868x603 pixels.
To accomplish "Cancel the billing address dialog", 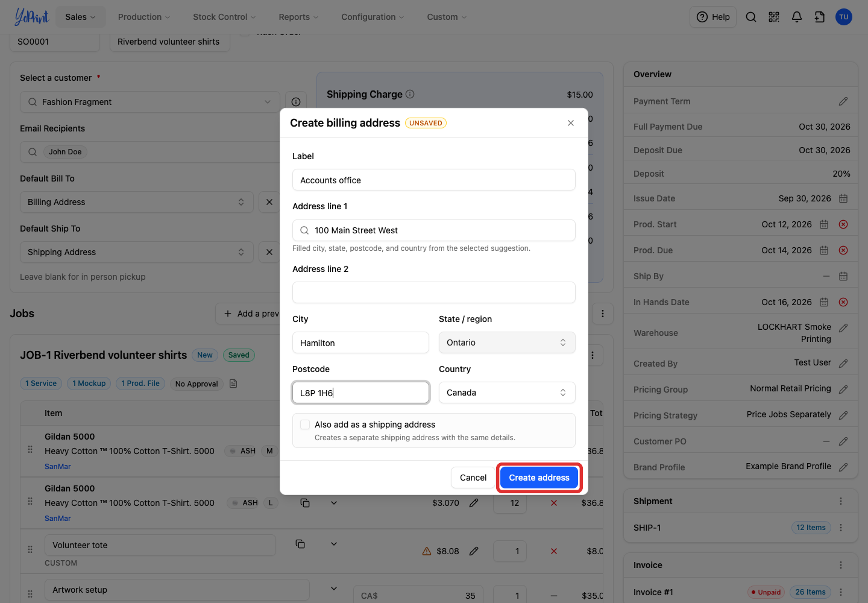I will tap(473, 478).
